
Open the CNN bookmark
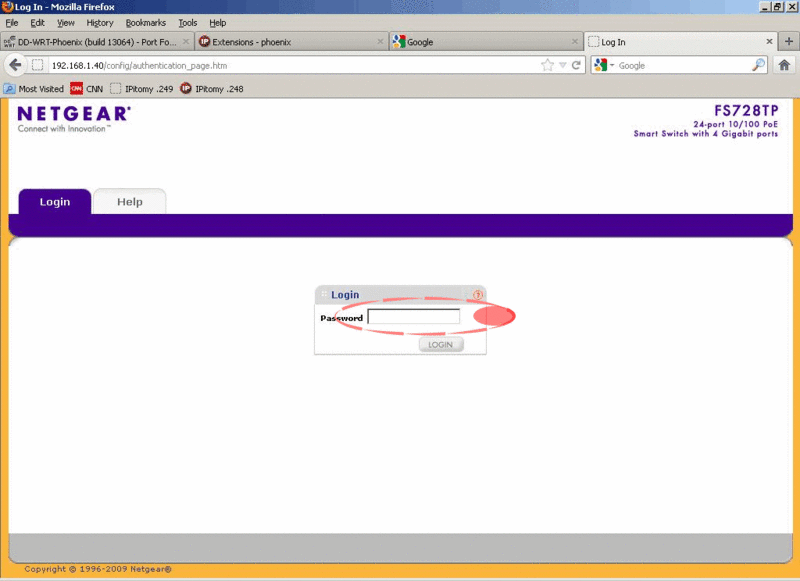[x=86, y=89]
